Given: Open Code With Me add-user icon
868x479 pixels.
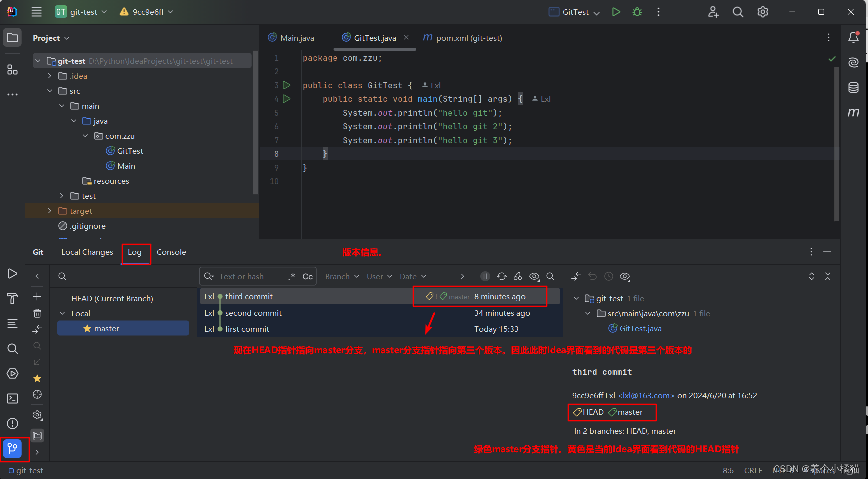Looking at the screenshot, I should [x=713, y=12].
